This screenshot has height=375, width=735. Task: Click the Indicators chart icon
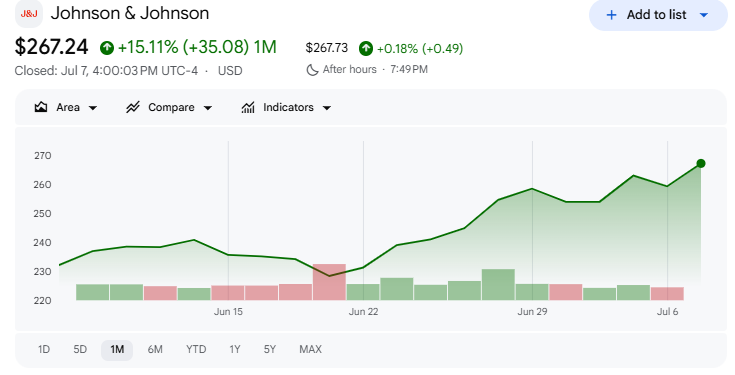coord(248,107)
